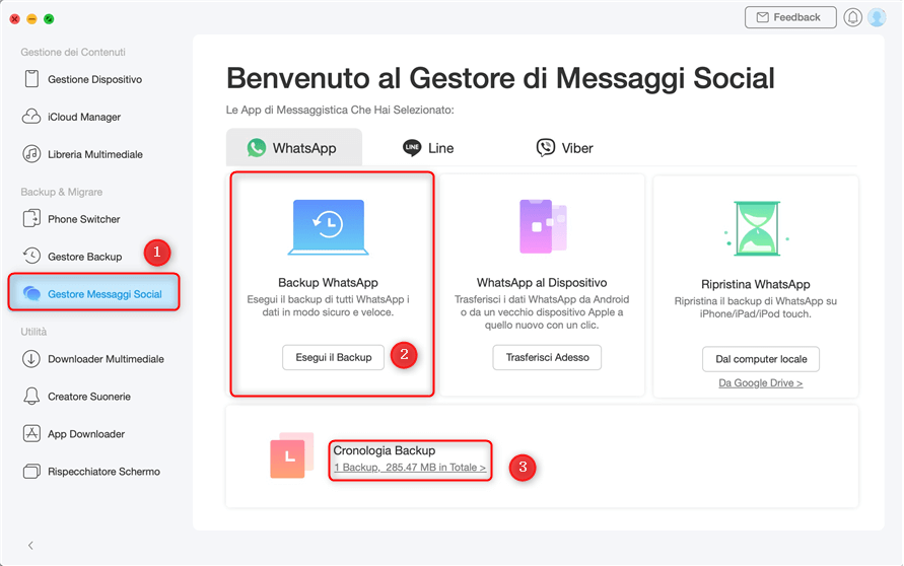Open the App Downloader tool
Viewport: 904px width, 566px height.
[x=86, y=434]
